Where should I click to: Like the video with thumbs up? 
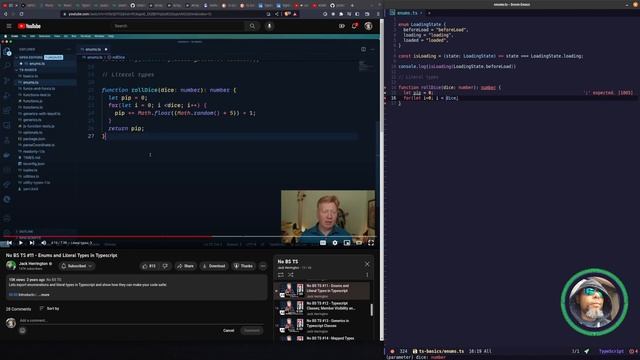pyautogui.click(x=149, y=266)
